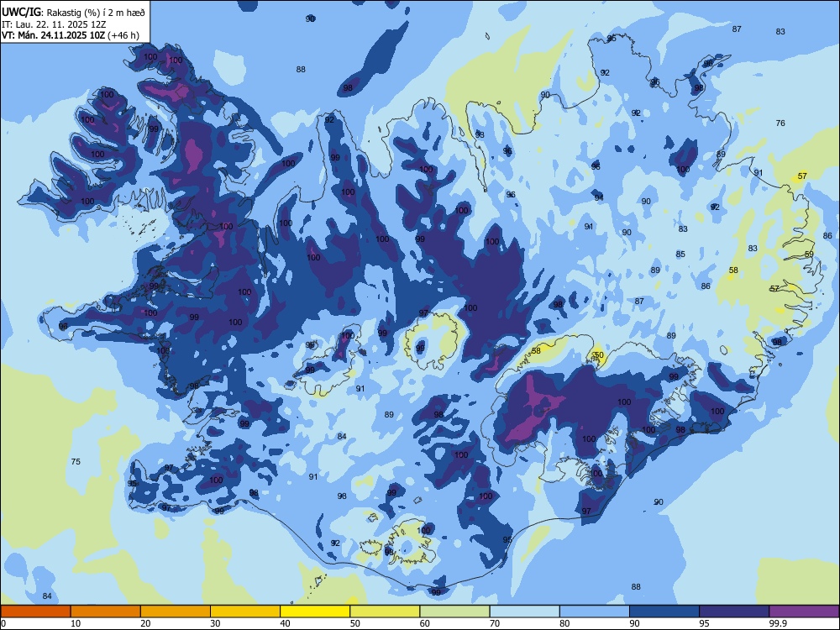Click the 30–40% amber legend segment
840x630 pixels.
click(x=245, y=612)
